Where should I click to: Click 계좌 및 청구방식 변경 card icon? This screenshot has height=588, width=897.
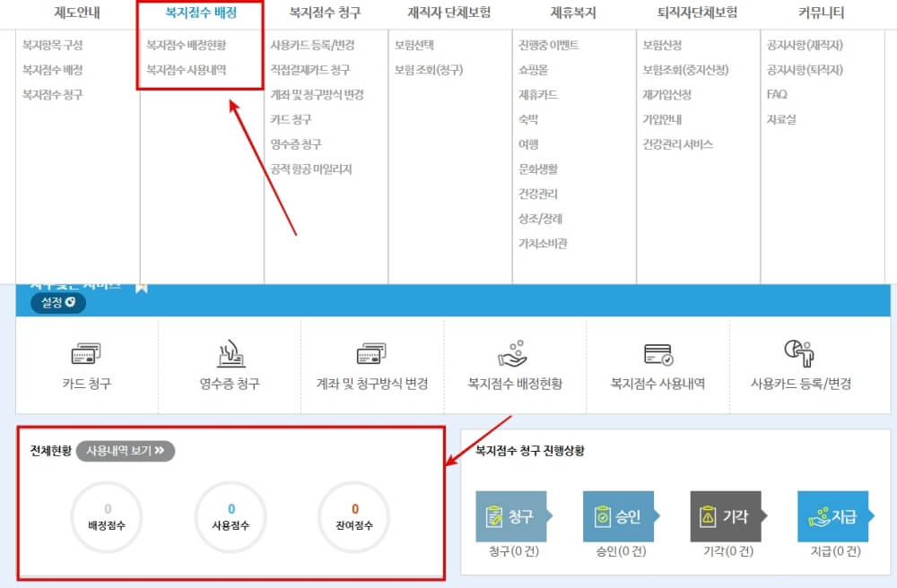(371, 353)
